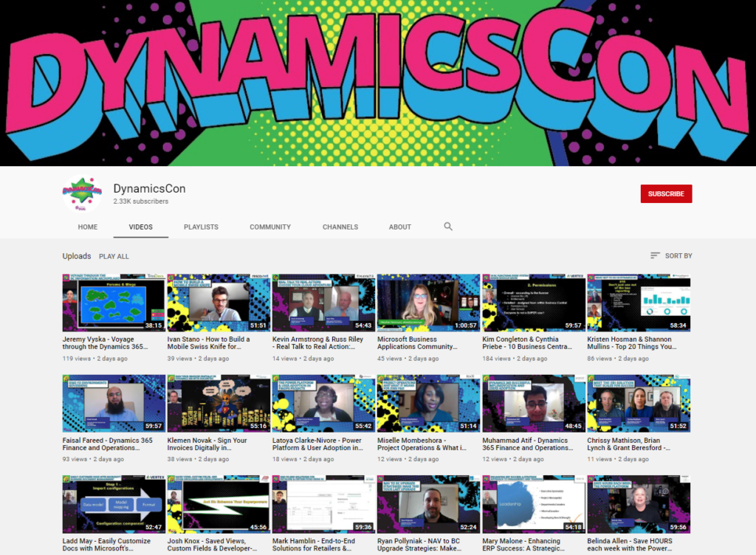View the About tab
Screen dimensions: 756x555
[400, 227]
